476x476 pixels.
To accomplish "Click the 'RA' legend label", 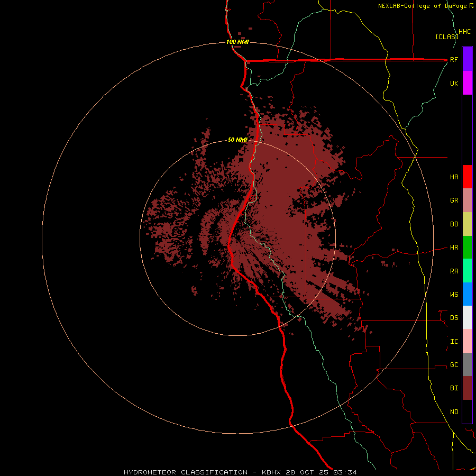I will (x=454, y=271).
